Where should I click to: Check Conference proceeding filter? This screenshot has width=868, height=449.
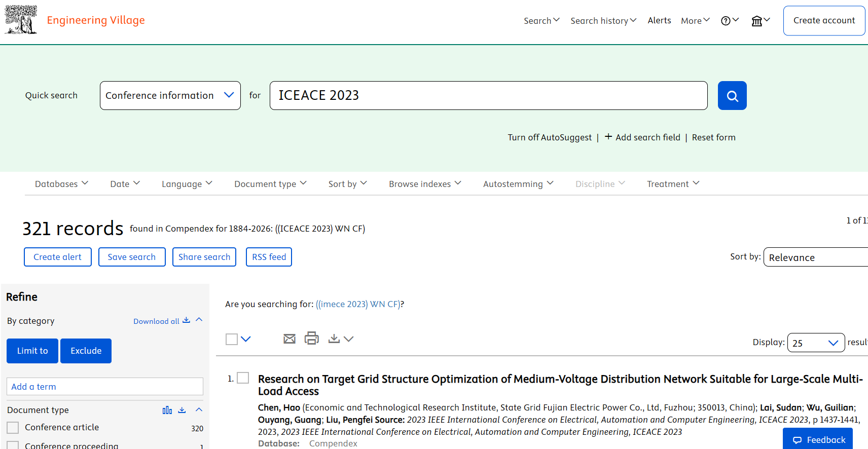click(x=13, y=445)
